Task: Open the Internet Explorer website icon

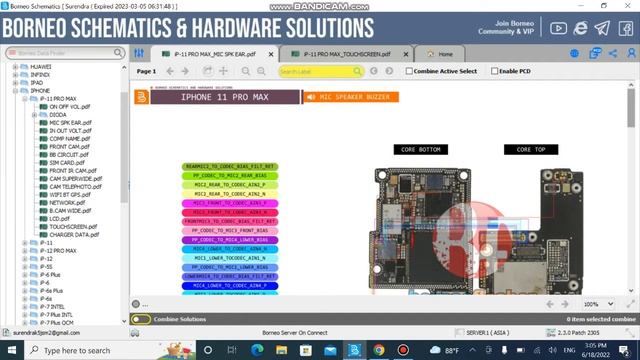Action: 580,28
